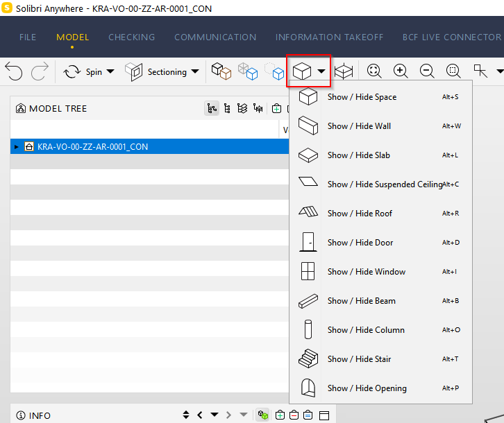Open the INFORMATION TAKEOFF tab

click(x=329, y=37)
